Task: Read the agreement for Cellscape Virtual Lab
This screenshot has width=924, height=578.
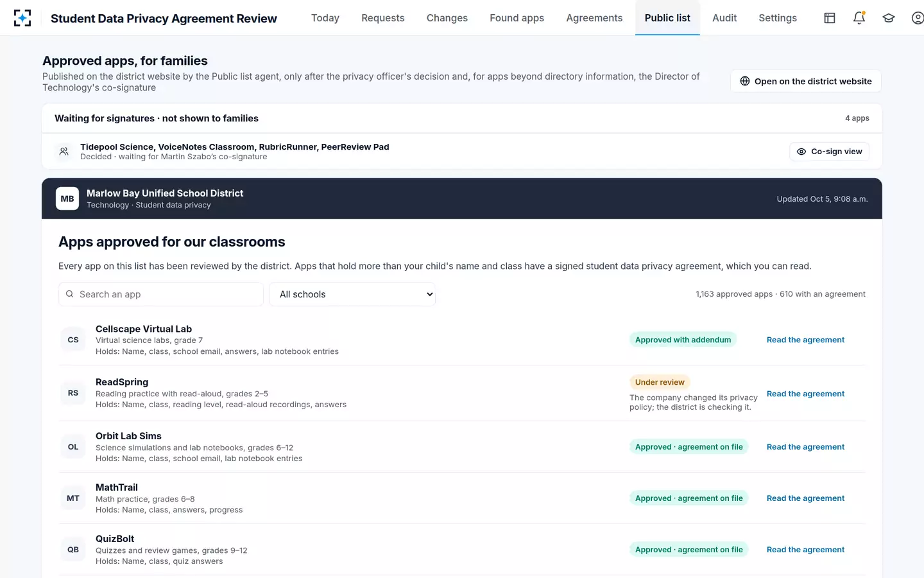Action: click(x=805, y=340)
